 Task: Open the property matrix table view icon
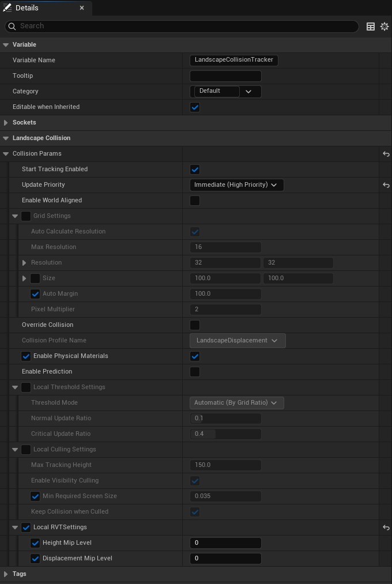coord(371,27)
